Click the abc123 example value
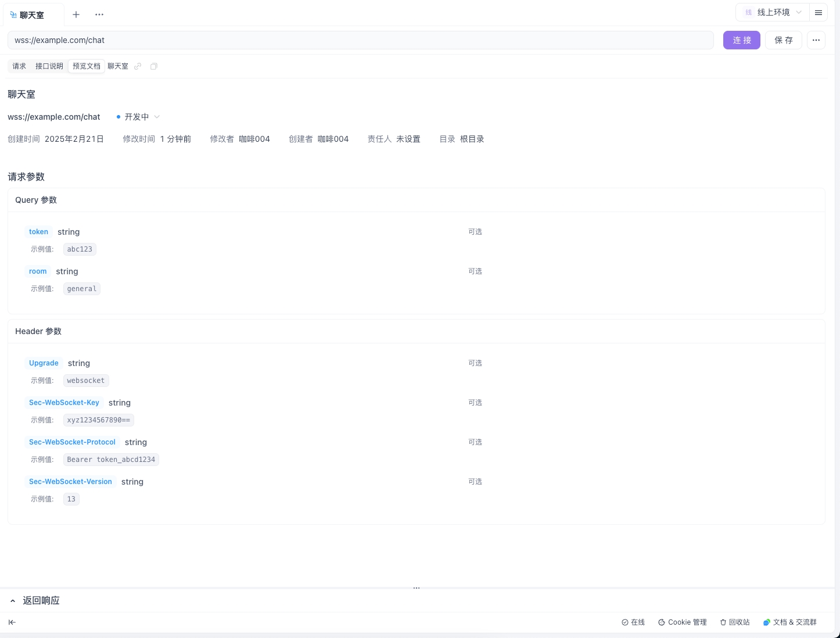Image resolution: width=840 pixels, height=638 pixels. (x=80, y=249)
